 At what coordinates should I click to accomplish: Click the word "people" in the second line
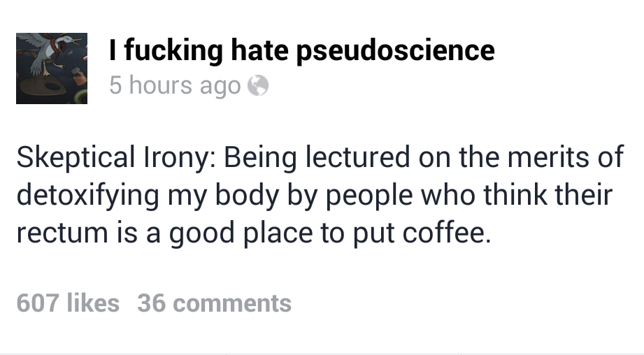(x=366, y=195)
